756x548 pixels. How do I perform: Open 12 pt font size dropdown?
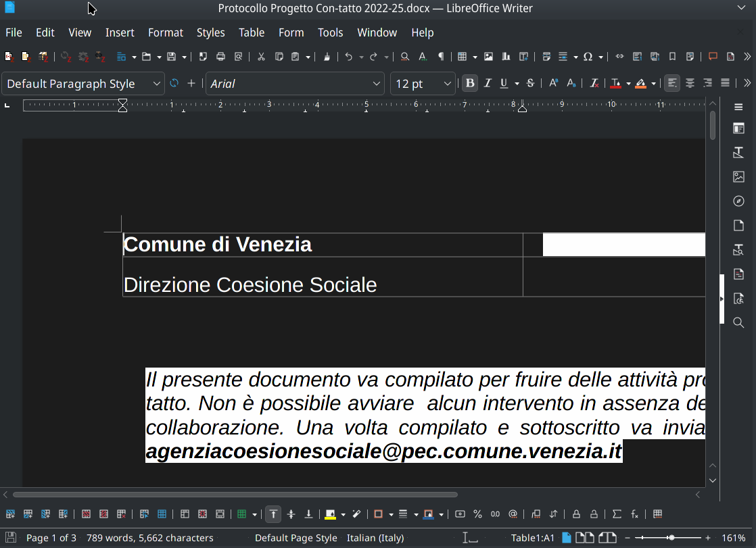point(448,84)
